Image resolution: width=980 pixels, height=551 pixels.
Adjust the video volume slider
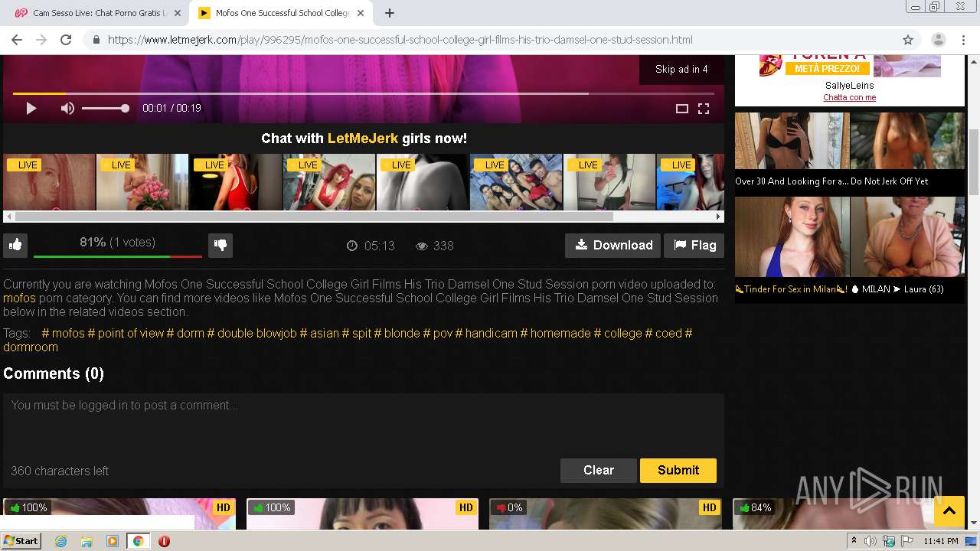coord(105,109)
